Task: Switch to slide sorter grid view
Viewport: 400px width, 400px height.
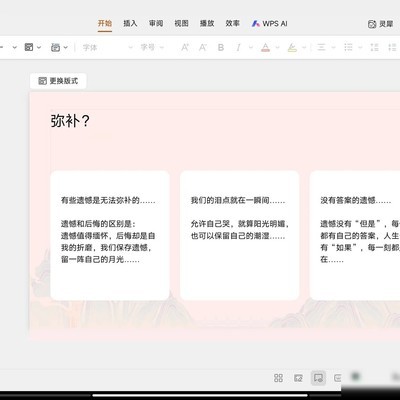Action: 278,378
